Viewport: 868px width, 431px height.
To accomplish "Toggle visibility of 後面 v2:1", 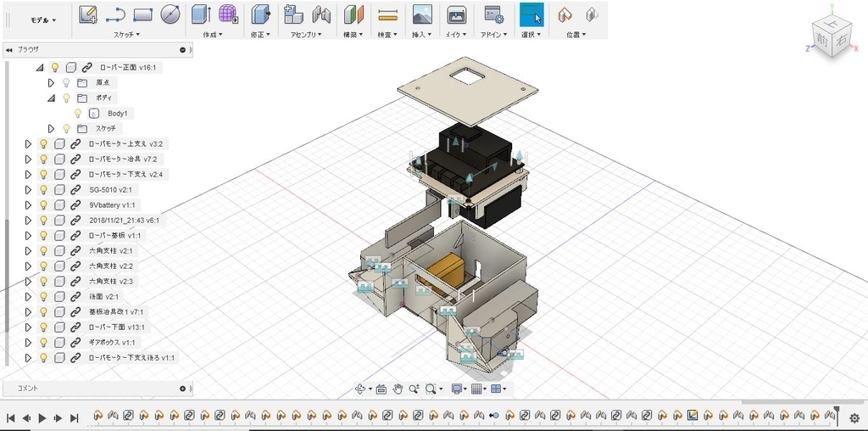I will [43, 296].
